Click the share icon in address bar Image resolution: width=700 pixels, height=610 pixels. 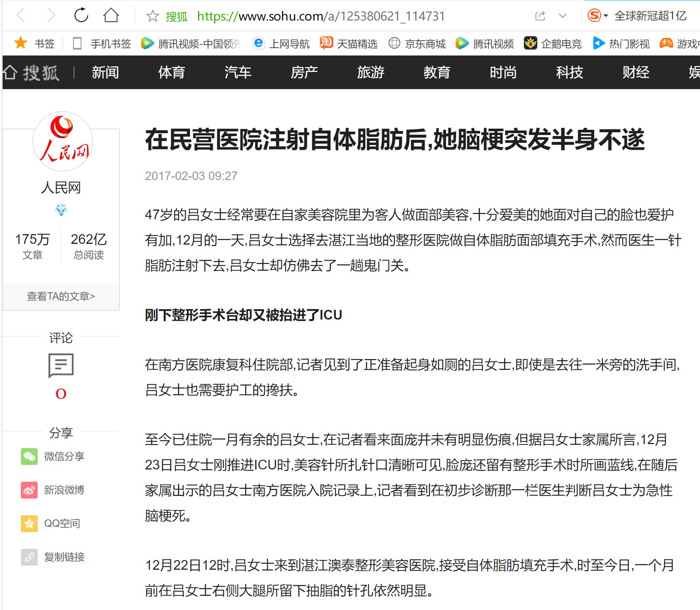pyautogui.click(x=540, y=16)
